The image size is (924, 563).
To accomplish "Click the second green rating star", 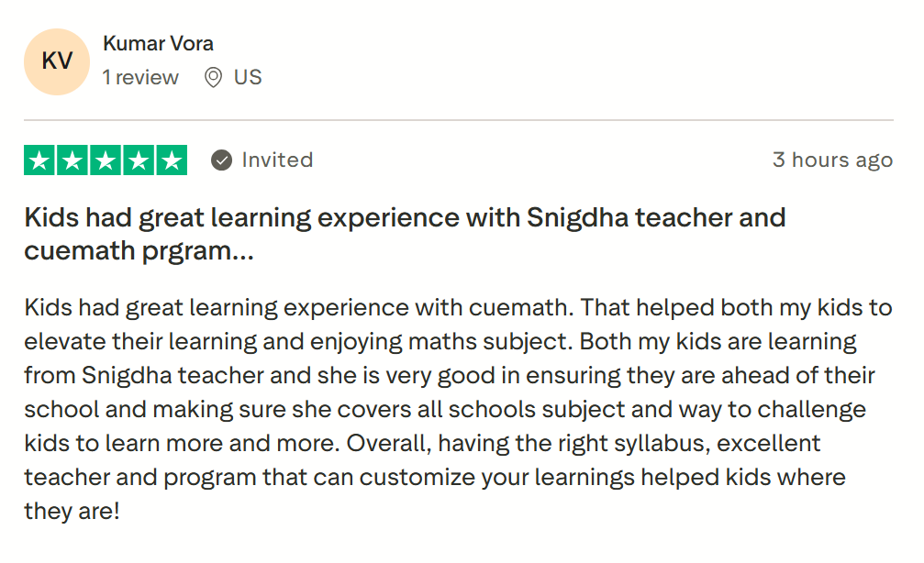I will (72, 160).
